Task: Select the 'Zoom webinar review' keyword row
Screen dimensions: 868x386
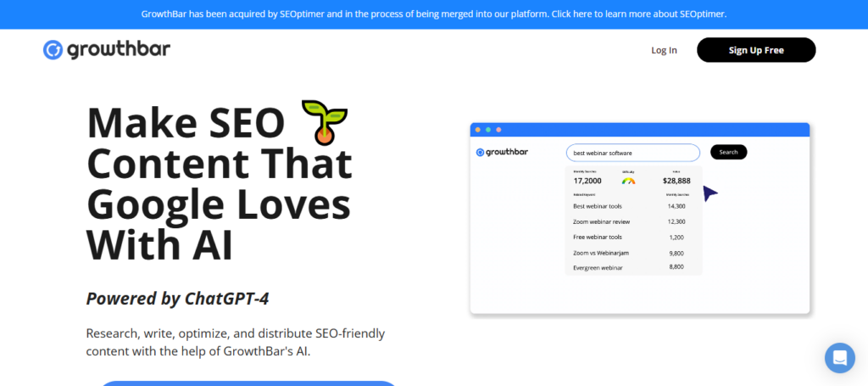Action: pyautogui.click(x=633, y=221)
